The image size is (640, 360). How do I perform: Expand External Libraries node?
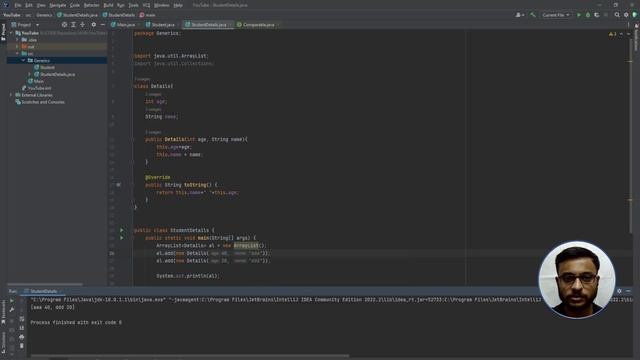[11, 95]
